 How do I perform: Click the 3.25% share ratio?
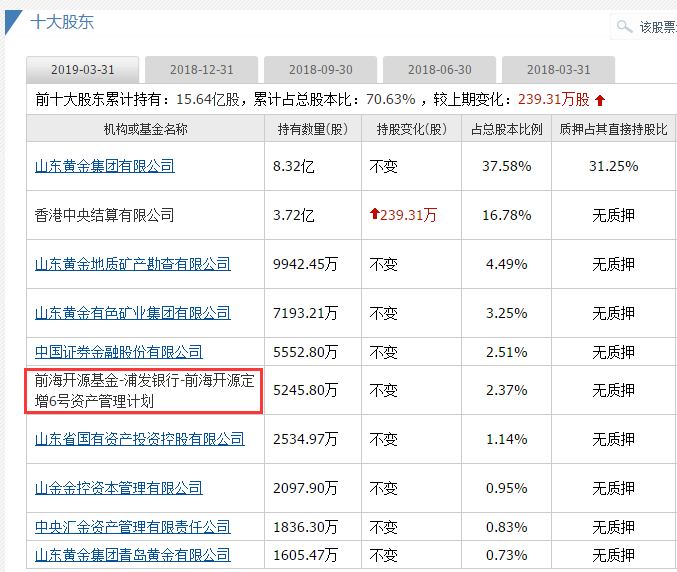click(x=506, y=313)
